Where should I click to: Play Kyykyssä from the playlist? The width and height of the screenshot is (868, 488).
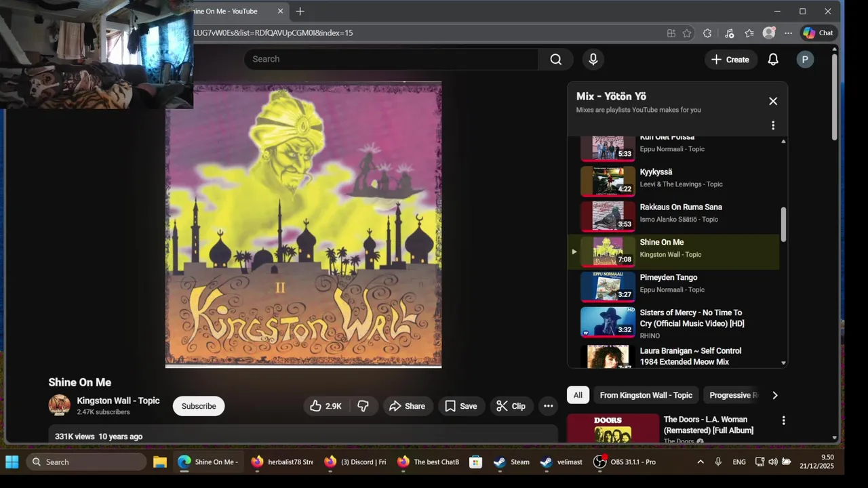coord(673,181)
